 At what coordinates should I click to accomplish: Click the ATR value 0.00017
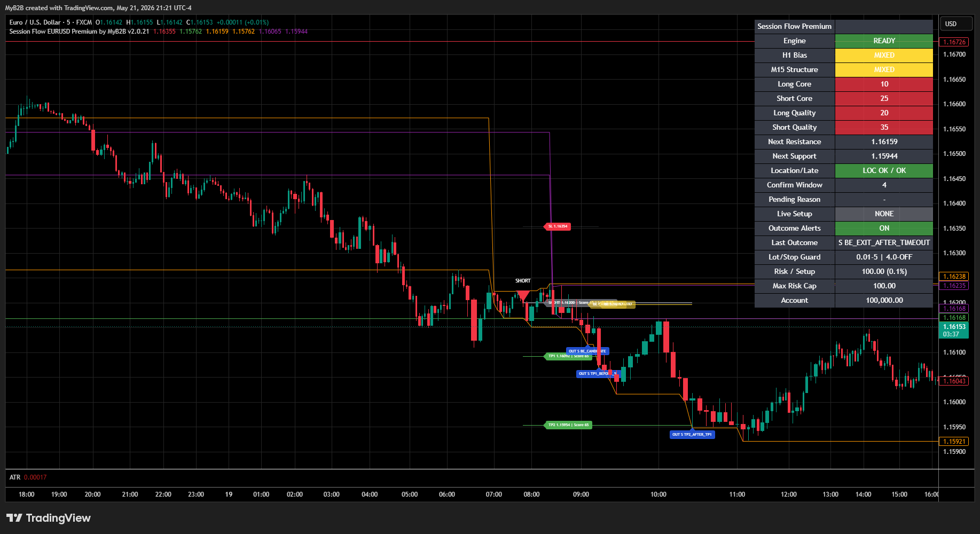(35, 477)
